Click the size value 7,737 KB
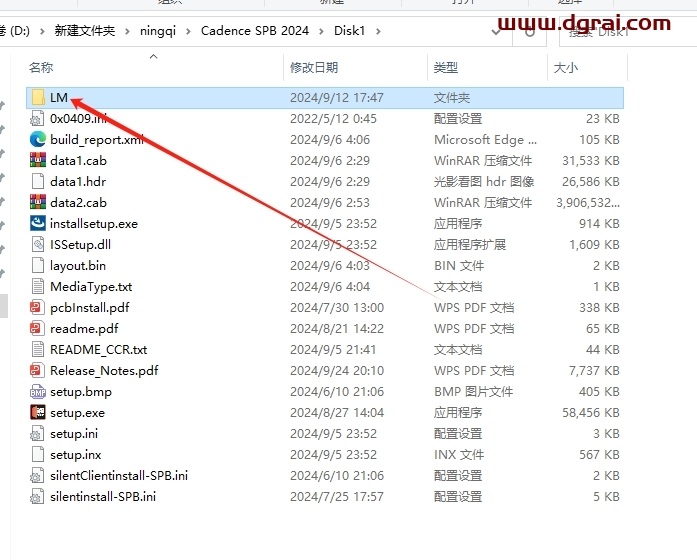This screenshot has width=697, height=560. click(594, 371)
